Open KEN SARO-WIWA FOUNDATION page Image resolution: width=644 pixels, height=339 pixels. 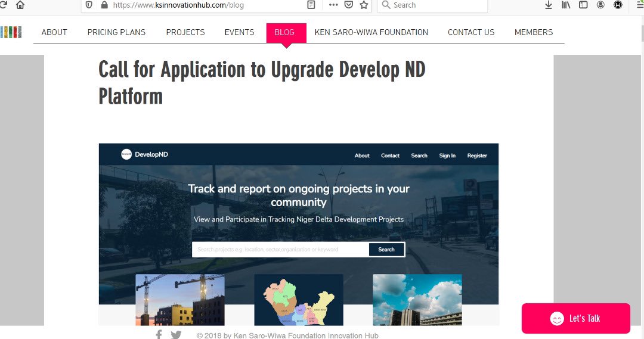(371, 32)
